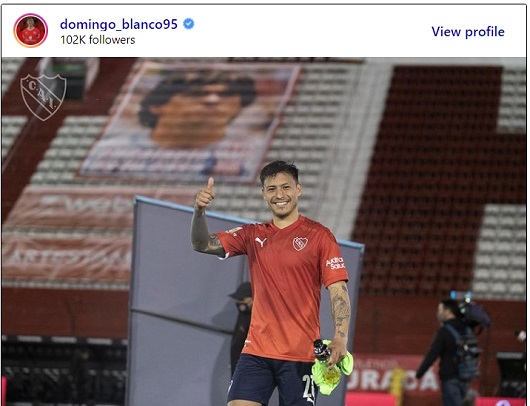Click the player's thumbs-up hand
The height and width of the screenshot is (406, 530).
click(x=205, y=194)
